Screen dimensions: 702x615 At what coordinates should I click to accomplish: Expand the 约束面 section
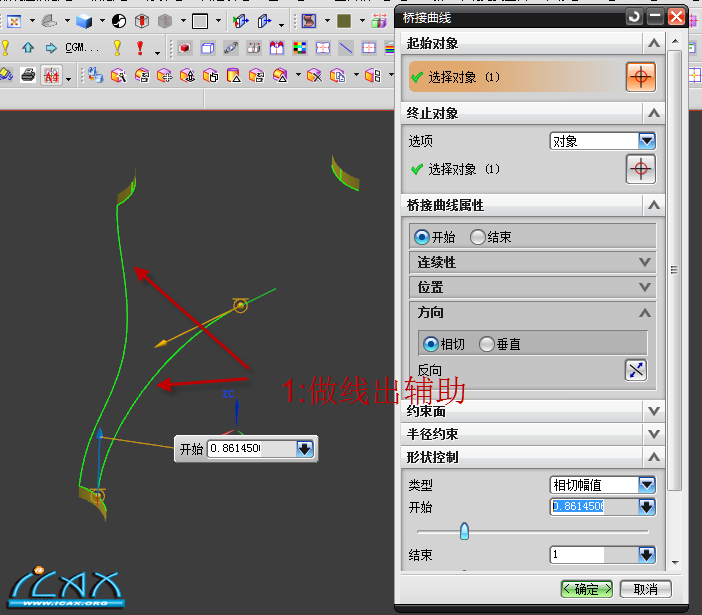pos(654,411)
